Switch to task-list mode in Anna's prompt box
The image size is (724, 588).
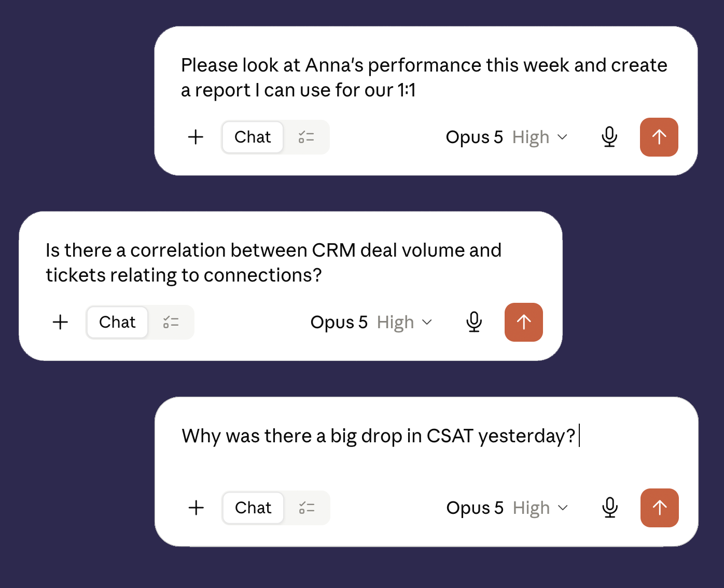point(307,137)
